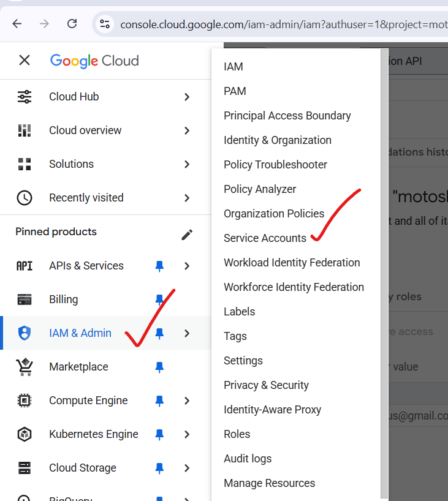Select Roles in the IAM submenu
Image resolution: width=448 pixels, height=501 pixels.
click(x=237, y=434)
